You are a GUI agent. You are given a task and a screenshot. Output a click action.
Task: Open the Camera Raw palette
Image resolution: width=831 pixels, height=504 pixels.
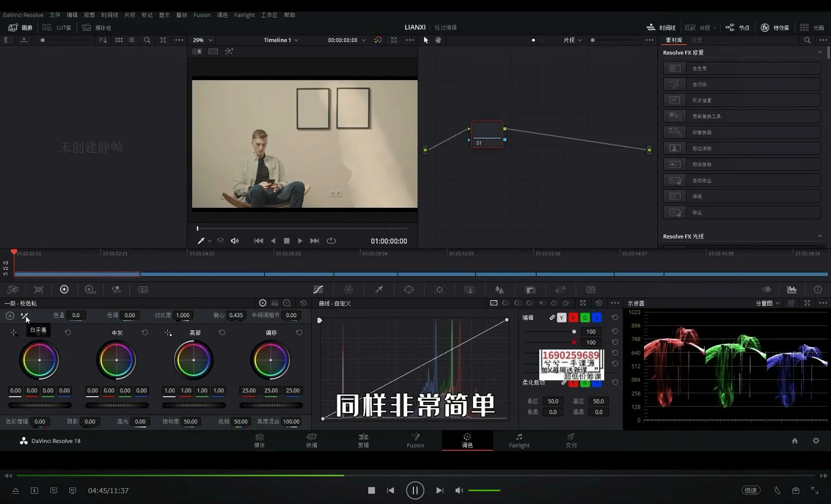click(x=12, y=289)
